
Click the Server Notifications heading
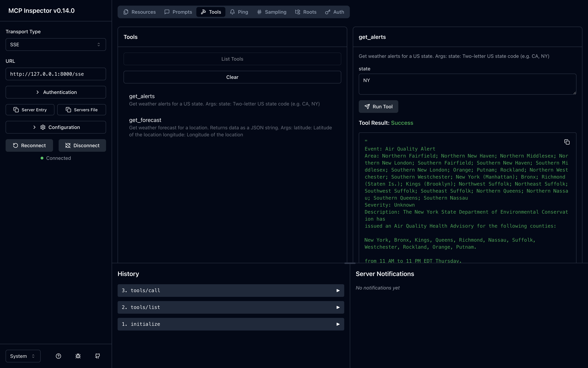point(385,274)
